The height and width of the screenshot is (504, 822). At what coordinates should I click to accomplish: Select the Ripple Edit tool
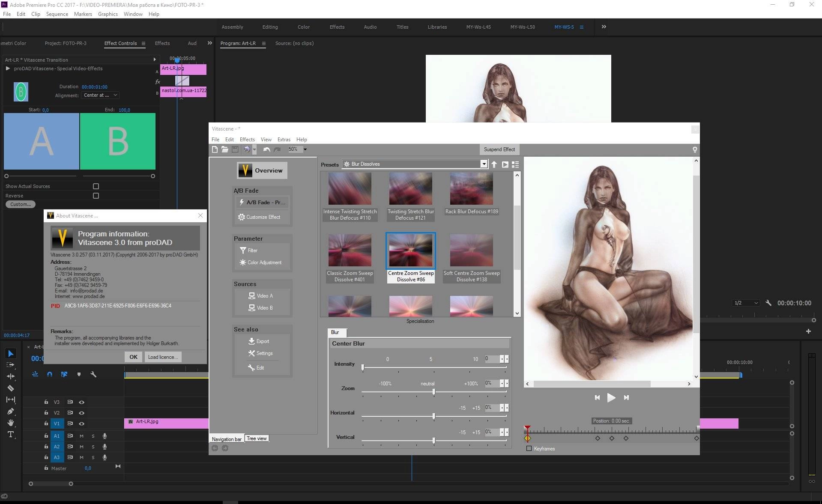11,376
